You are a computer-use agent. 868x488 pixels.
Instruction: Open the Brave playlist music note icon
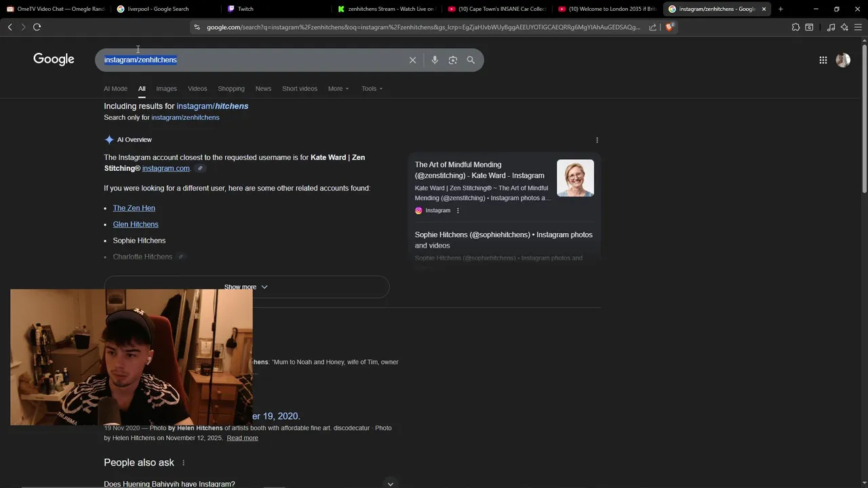tap(831, 27)
